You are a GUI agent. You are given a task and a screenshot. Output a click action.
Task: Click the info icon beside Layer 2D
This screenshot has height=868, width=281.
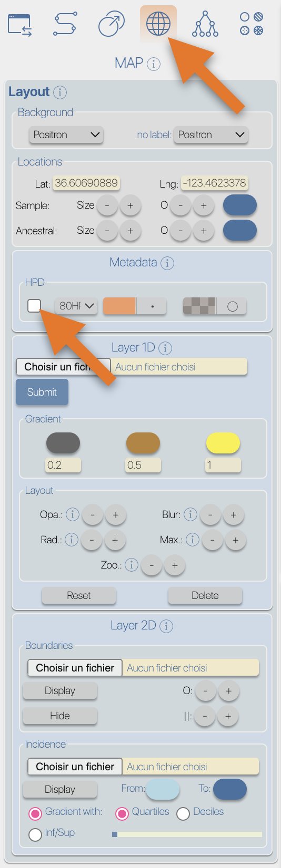pyautogui.click(x=166, y=626)
